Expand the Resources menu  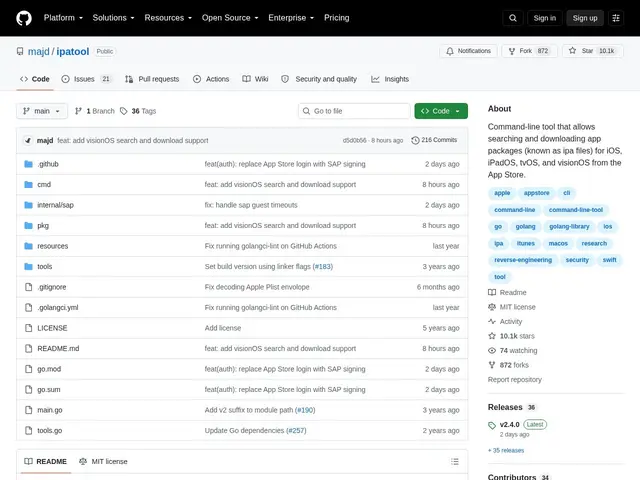(x=168, y=18)
